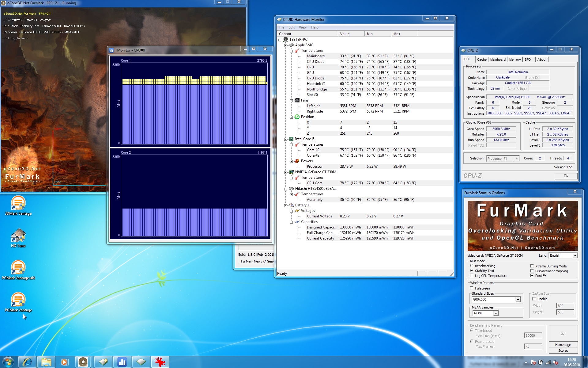
Task: Click FurMark Scores button
Action: (563, 351)
